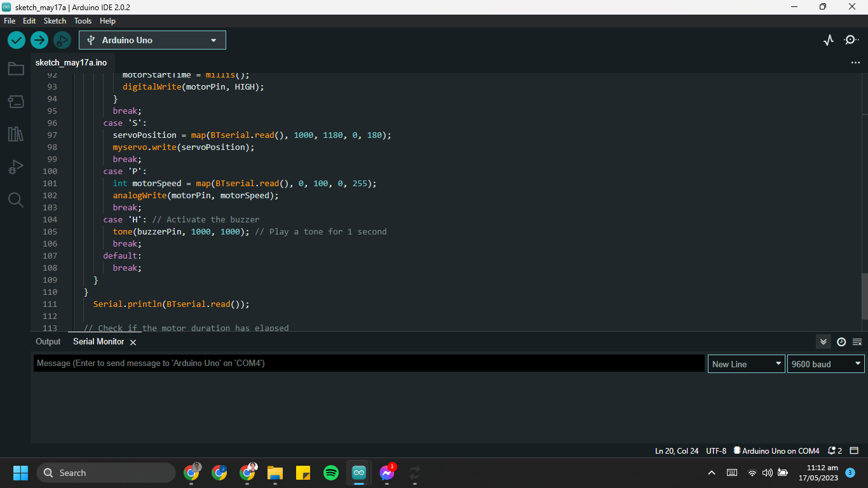Clear the Serial Monitor output
Viewport: 868px width, 488px height.
(857, 342)
